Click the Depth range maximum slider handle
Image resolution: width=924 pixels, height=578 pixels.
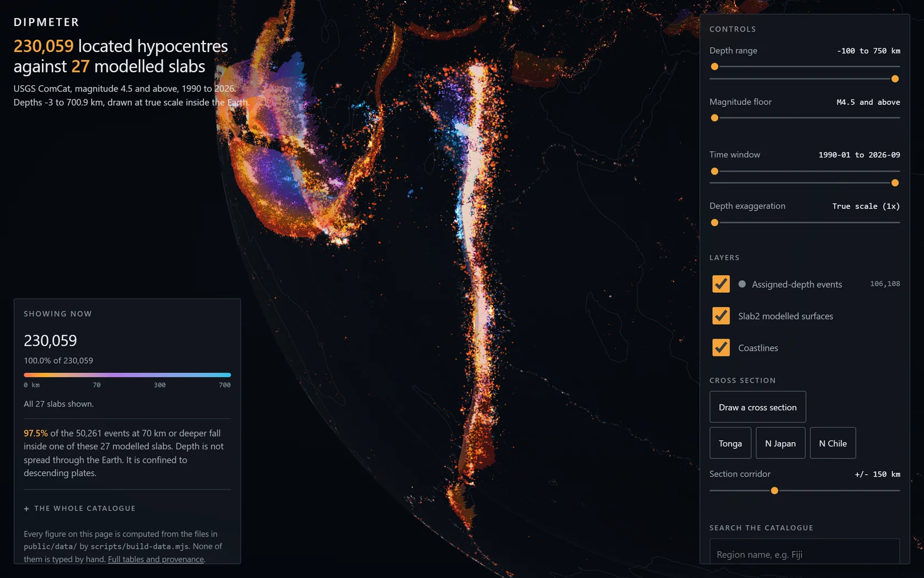point(895,79)
